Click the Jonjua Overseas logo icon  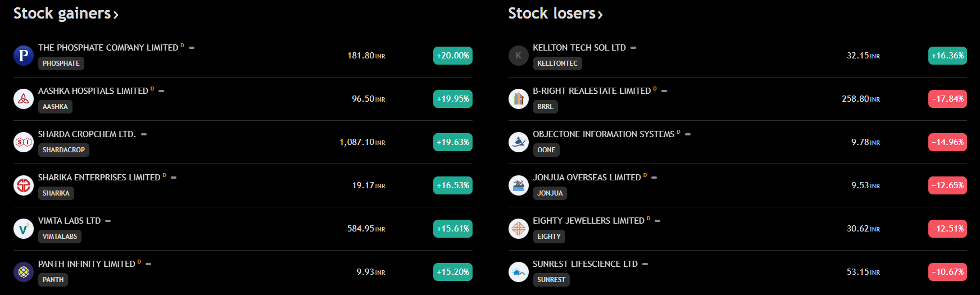click(518, 185)
